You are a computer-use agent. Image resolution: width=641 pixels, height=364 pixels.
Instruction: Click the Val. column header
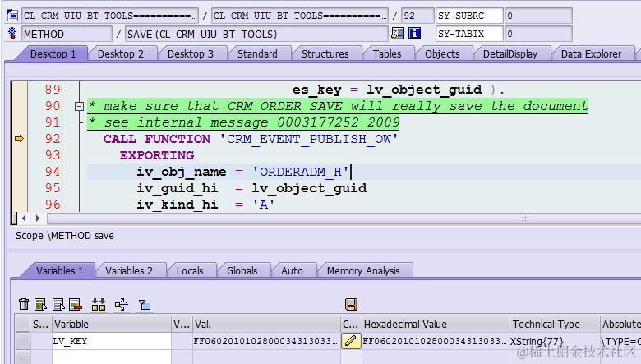266,325
